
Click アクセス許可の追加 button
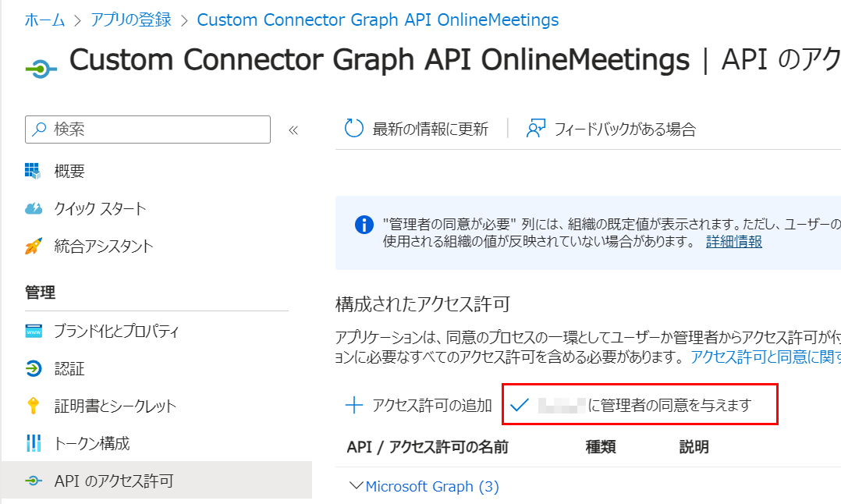(419, 405)
